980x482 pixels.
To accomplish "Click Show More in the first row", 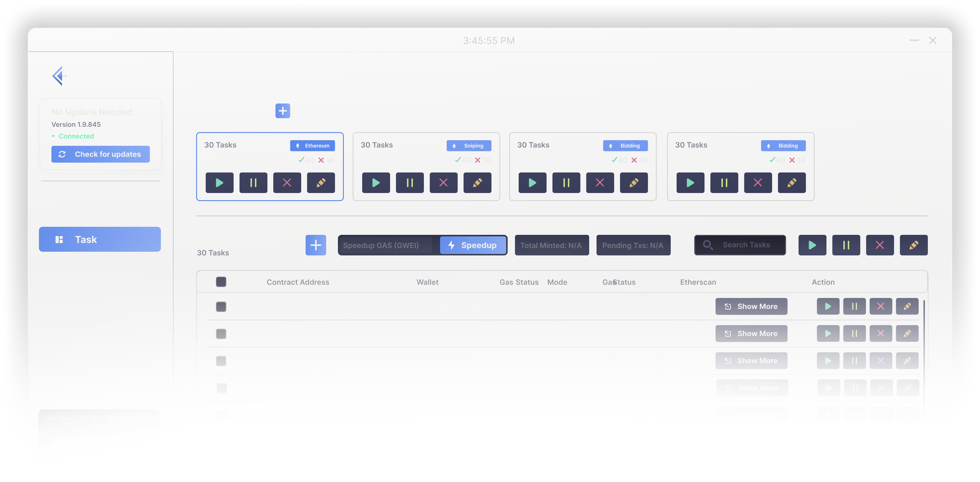I will [x=751, y=306].
